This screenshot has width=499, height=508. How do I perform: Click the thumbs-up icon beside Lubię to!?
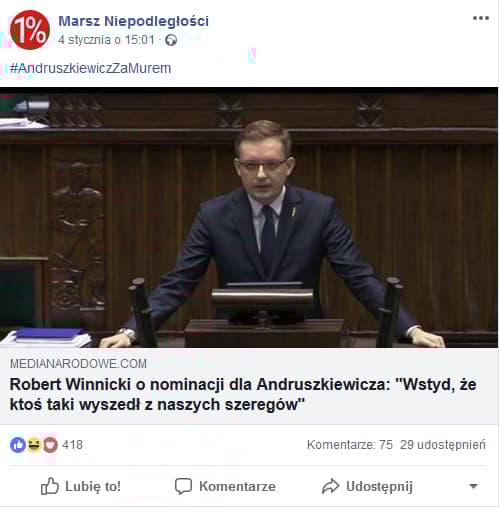50,486
